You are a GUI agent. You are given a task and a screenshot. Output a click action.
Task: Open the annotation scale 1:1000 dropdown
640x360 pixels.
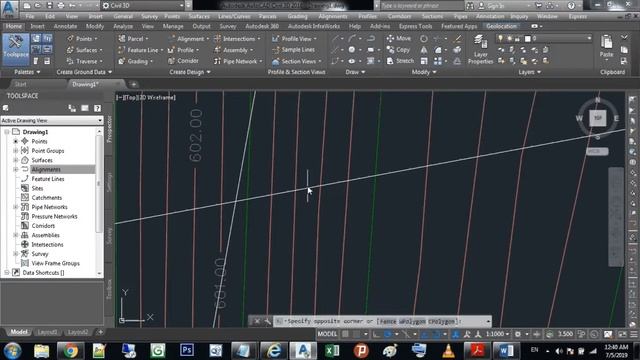497,334
